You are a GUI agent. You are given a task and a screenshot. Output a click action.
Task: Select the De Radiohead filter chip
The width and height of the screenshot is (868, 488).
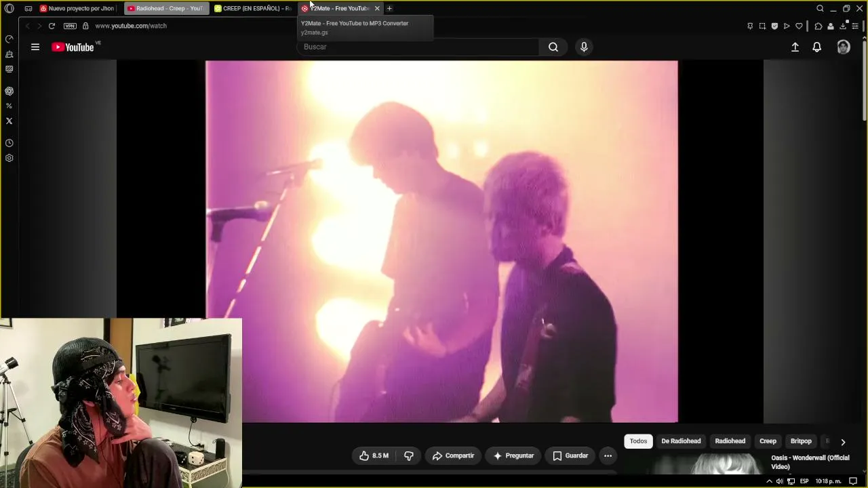tap(681, 441)
